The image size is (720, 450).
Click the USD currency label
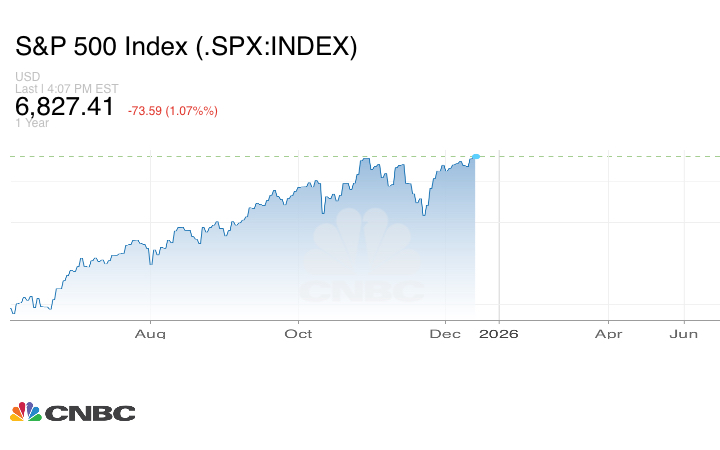pyautogui.click(x=27, y=77)
